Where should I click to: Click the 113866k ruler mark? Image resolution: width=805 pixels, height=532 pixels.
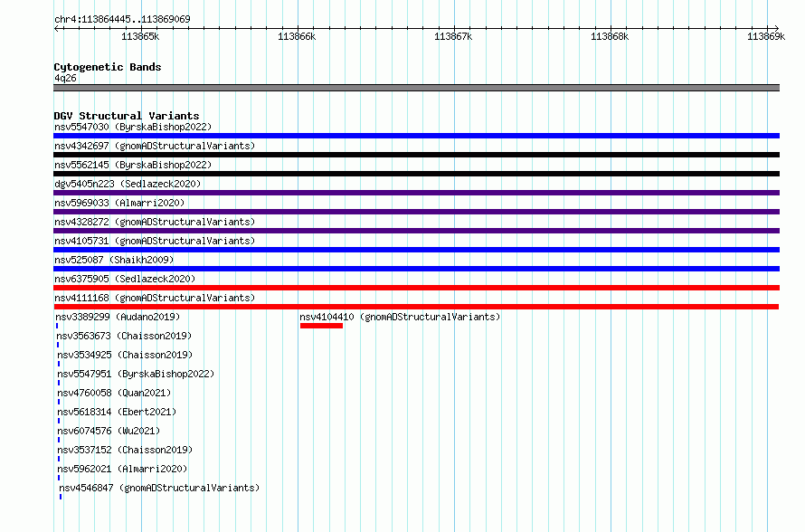(297, 36)
